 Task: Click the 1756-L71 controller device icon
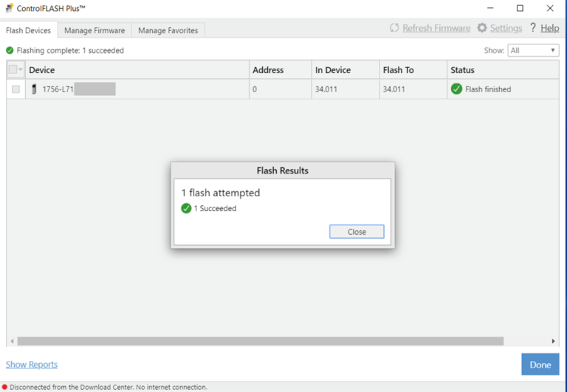tap(34, 89)
